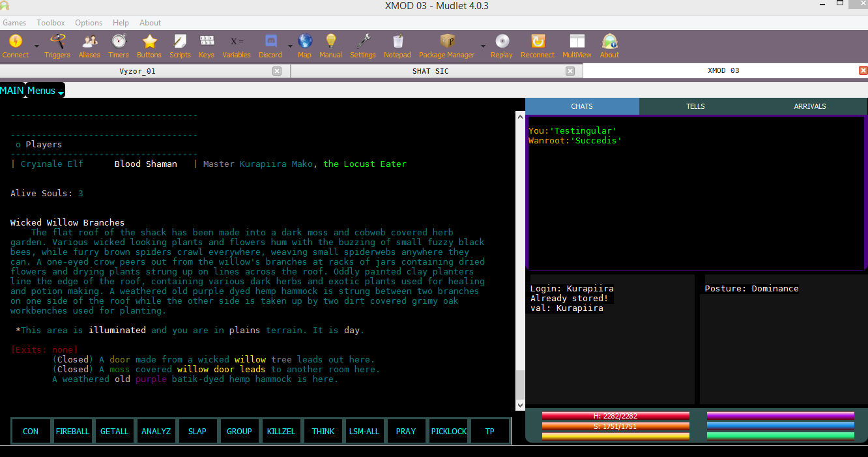Close the XMOD 03 tab
Screen dimensions: 868x457
coord(863,71)
